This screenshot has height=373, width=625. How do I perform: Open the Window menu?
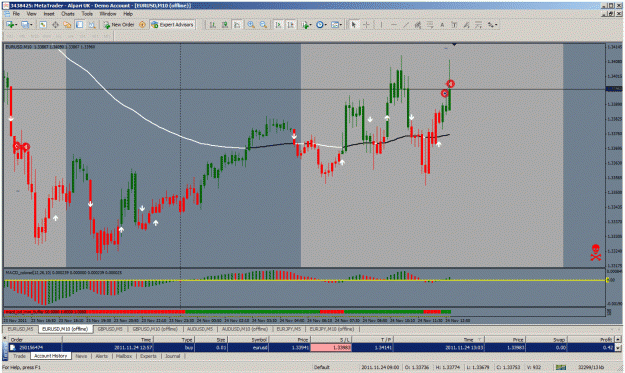[x=108, y=14]
